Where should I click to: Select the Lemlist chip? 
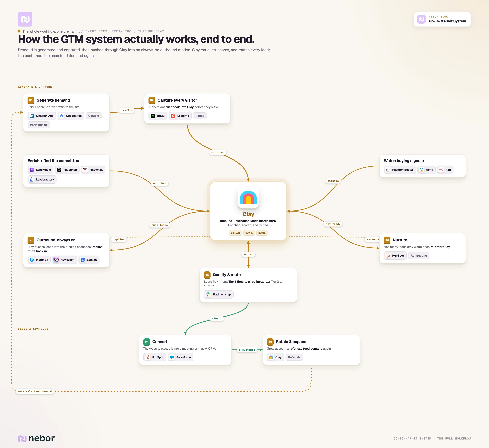pos(89,259)
